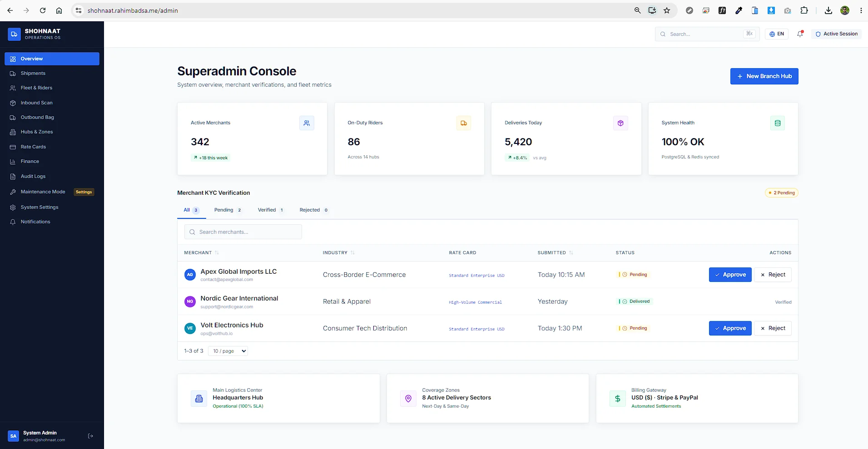Click the Active Merchants users icon
The height and width of the screenshot is (449, 868).
pyautogui.click(x=307, y=123)
